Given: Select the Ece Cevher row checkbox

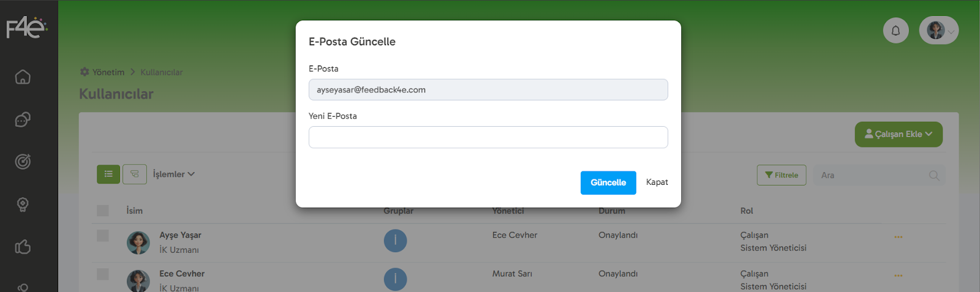Looking at the screenshot, I should click(x=103, y=274).
